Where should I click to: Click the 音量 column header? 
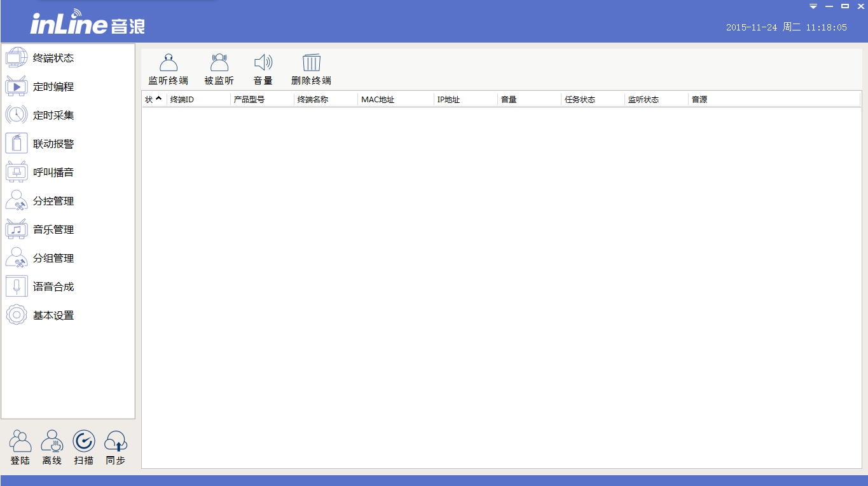(x=529, y=100)
